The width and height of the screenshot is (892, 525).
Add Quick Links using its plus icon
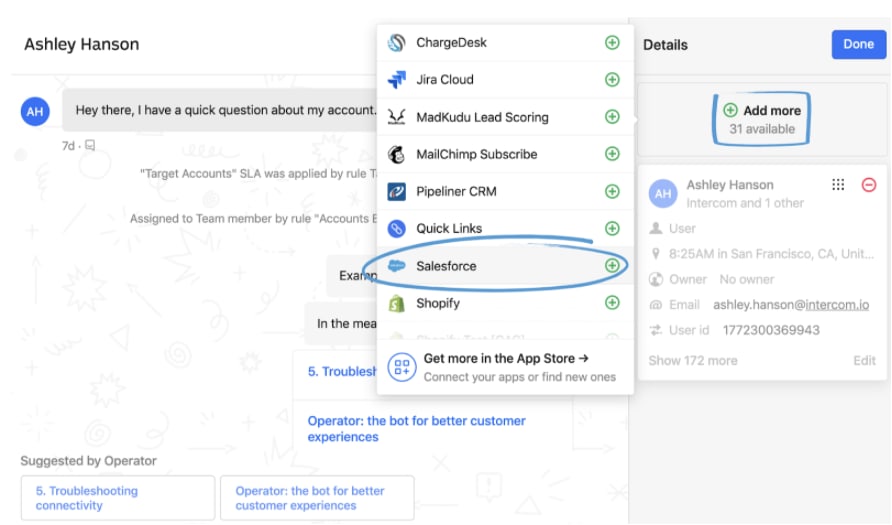click(612, 228)
